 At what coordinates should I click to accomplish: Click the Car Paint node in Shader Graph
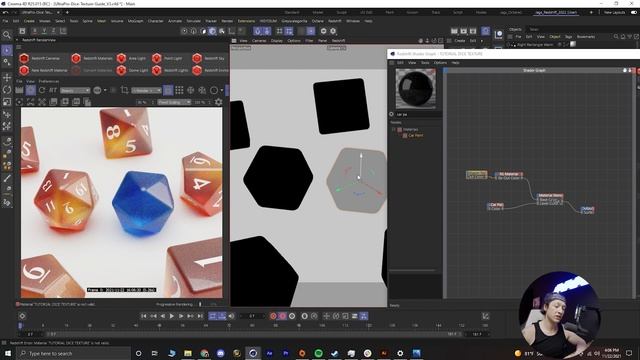coord(496,206)
